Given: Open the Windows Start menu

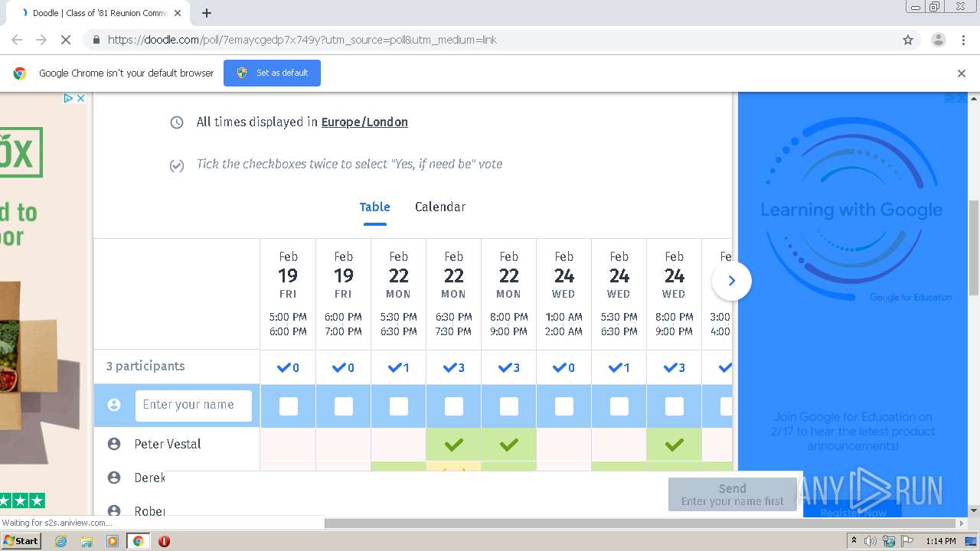Looking at the screenshot, I should tap(21, 540).
